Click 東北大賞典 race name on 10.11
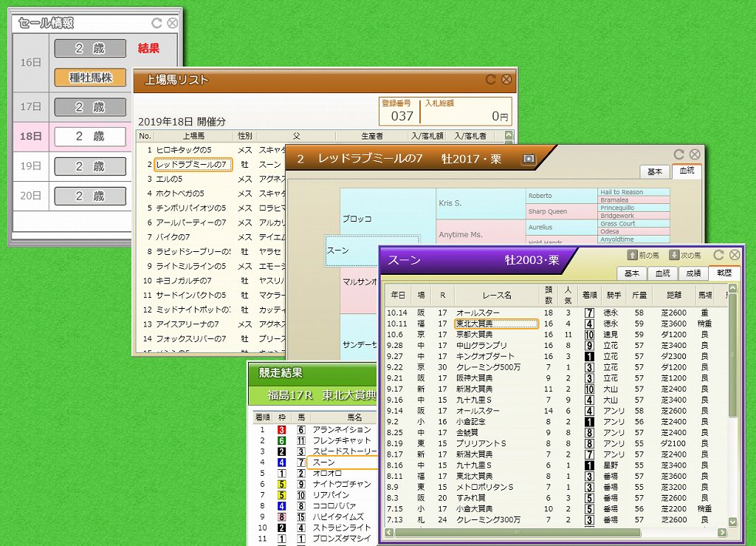 (x=495, y=324)
